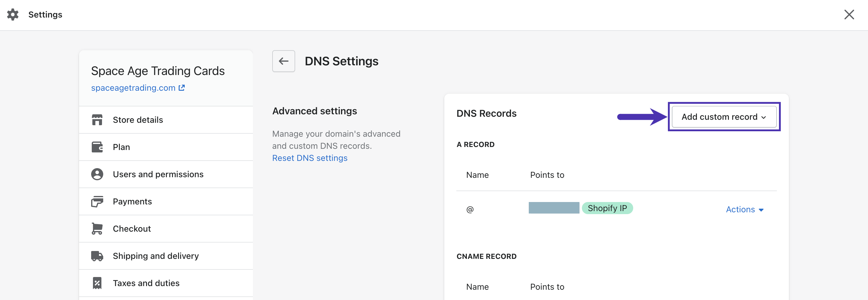The height and width of the screenshot is (300, 868).
Task: Expand the Add custom record dropdown
Action: point(724,117)
